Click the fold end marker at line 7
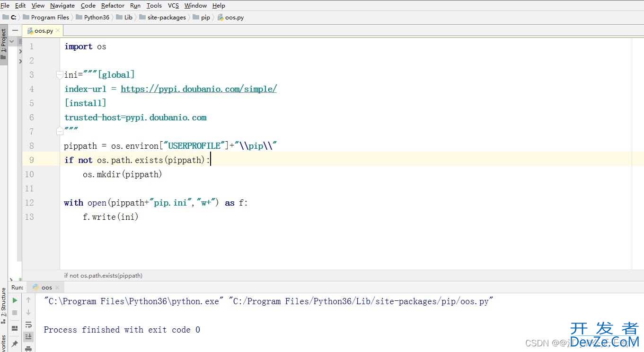The image size is (644, 352). [59, 131]
